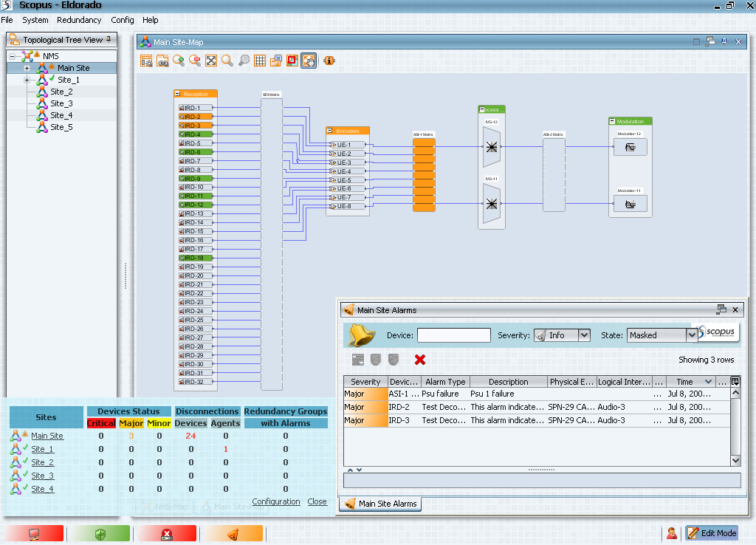Click the Configuration link

click(x=276, y=501)
